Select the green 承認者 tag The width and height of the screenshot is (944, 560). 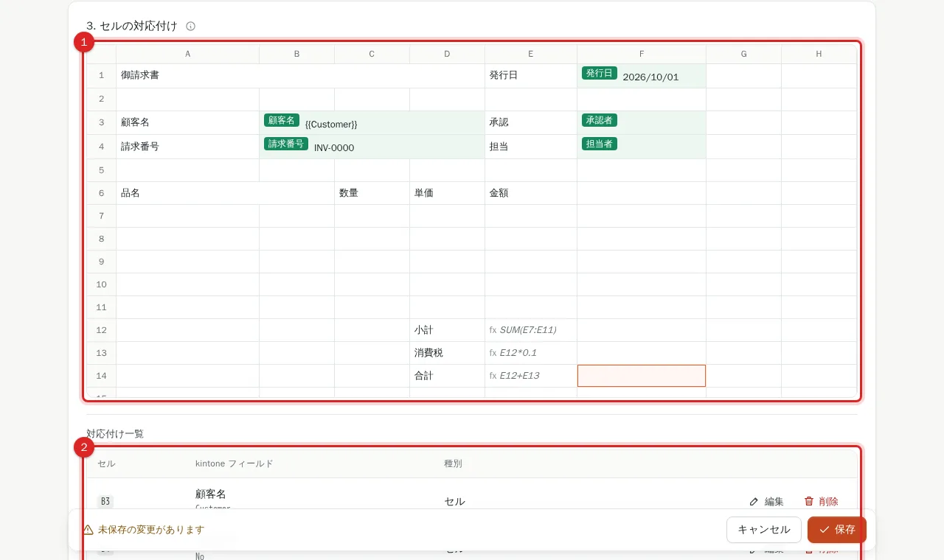point(600,120)
